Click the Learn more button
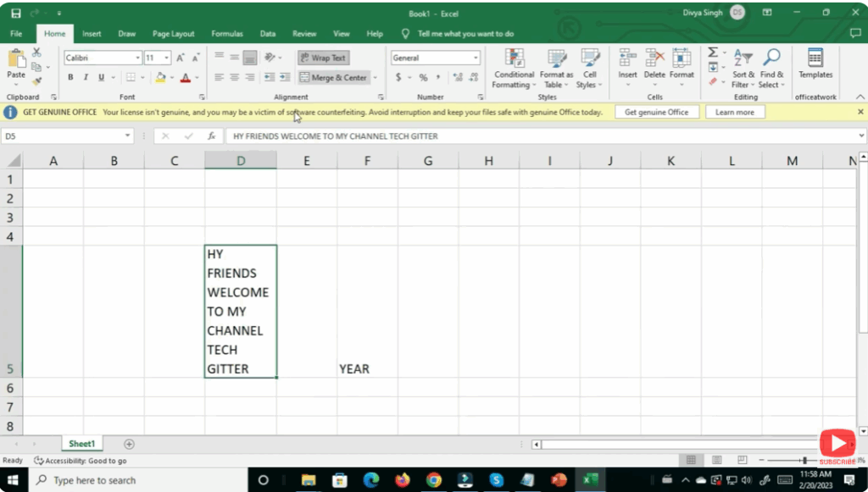 734,112
